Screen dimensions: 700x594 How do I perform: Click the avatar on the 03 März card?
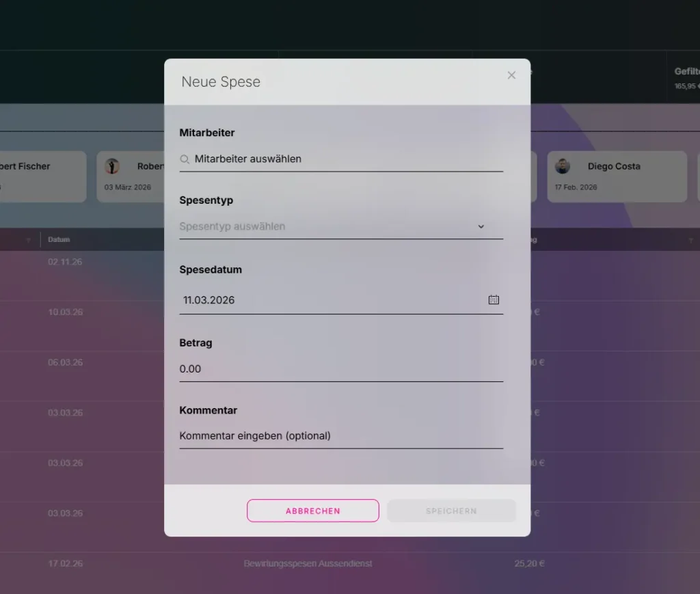pyautogui.click(x=112, y=166)
